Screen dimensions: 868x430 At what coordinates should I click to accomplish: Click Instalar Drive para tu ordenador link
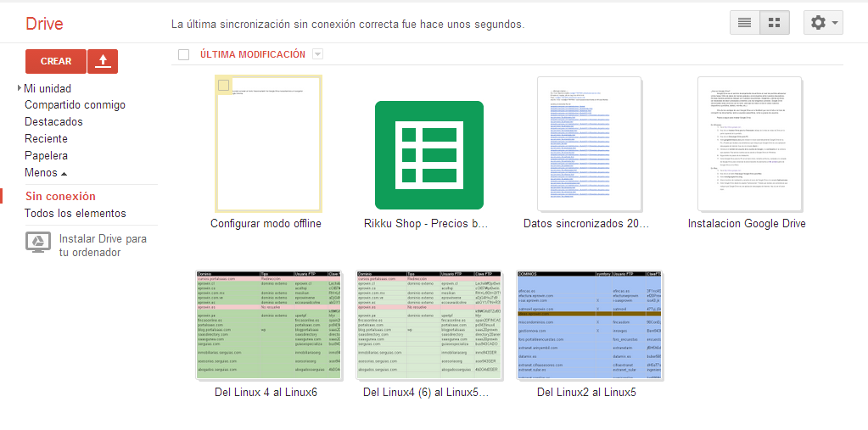pos(102,246)
